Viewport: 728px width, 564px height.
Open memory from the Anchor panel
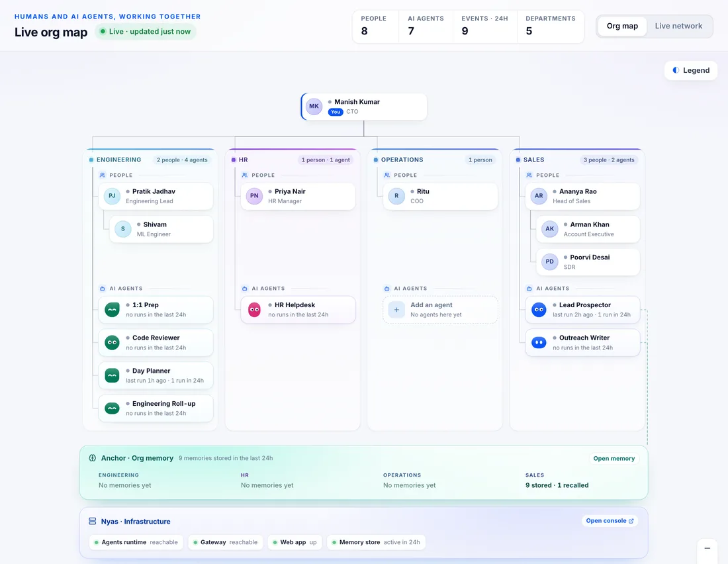pyautogui.click(x=614, y=459)
